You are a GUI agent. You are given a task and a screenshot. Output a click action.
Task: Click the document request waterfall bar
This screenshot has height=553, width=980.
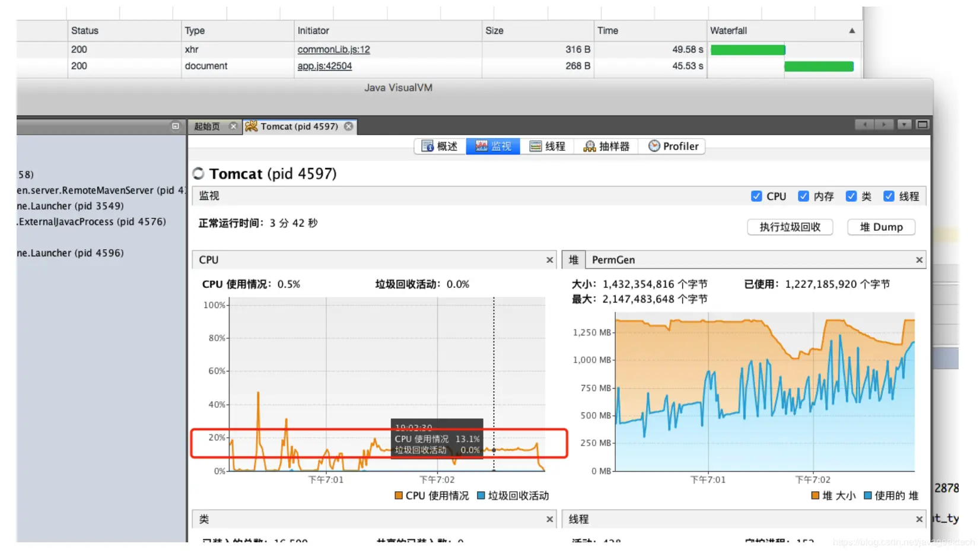[x=819, y=66]
